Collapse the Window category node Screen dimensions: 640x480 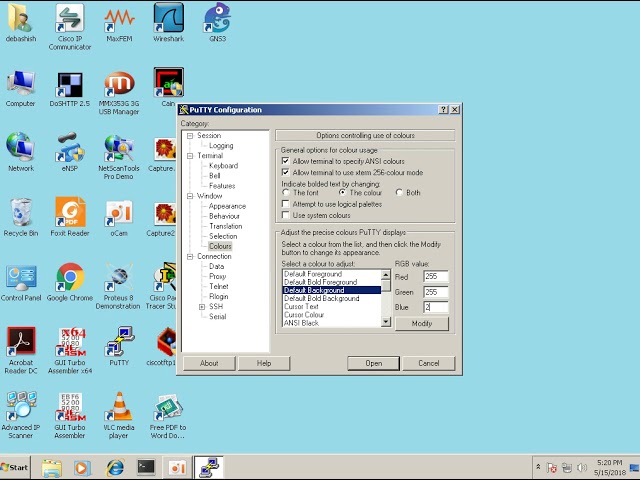tap(189, 196)
